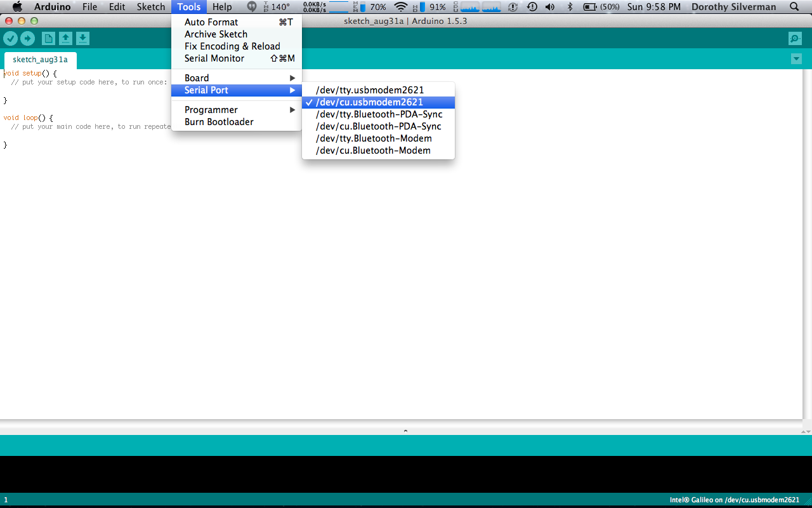Screen dimensions: 812x508
Task: Click the temperature 140° menu bar item
Action: (x=277, y=7)
